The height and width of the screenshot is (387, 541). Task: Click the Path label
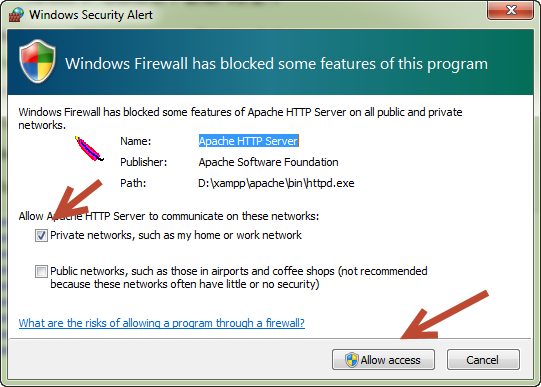tap(133, 183)
